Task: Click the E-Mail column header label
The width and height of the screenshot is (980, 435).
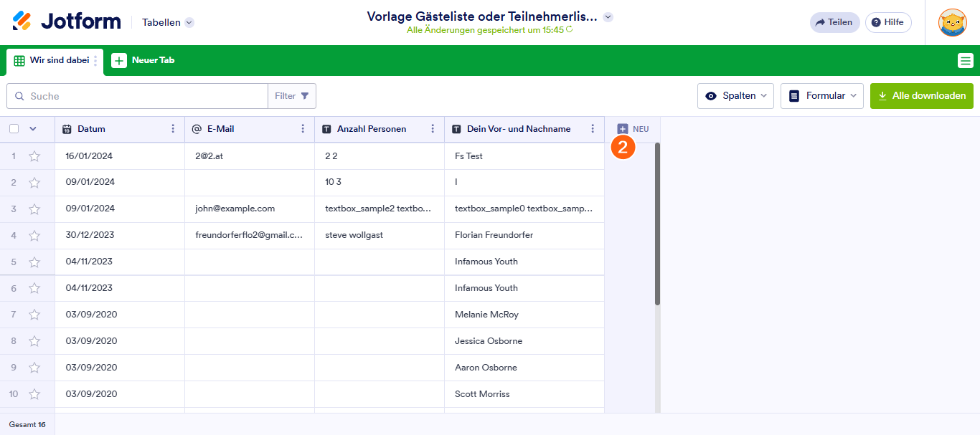Action: (x=221, y=129)
